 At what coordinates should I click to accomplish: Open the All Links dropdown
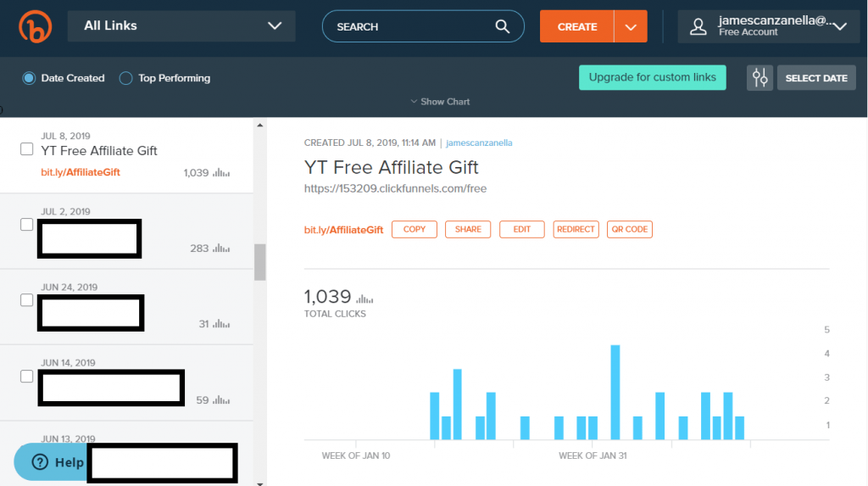point(181,26)
